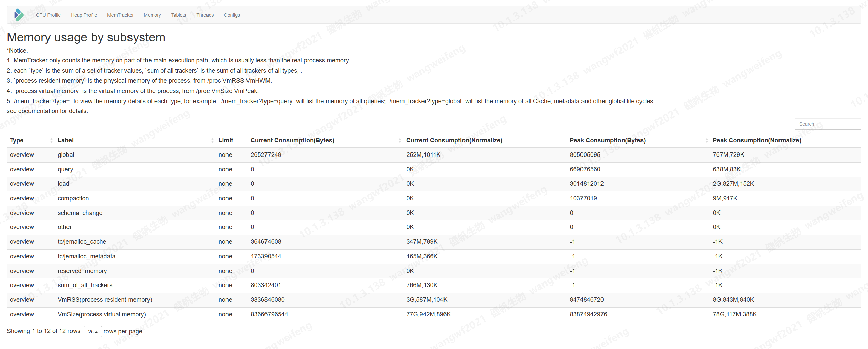Click the VmSize peak value 83874942976
The image size is (868, 349).
pyautogui.click(x=588, y=314)
